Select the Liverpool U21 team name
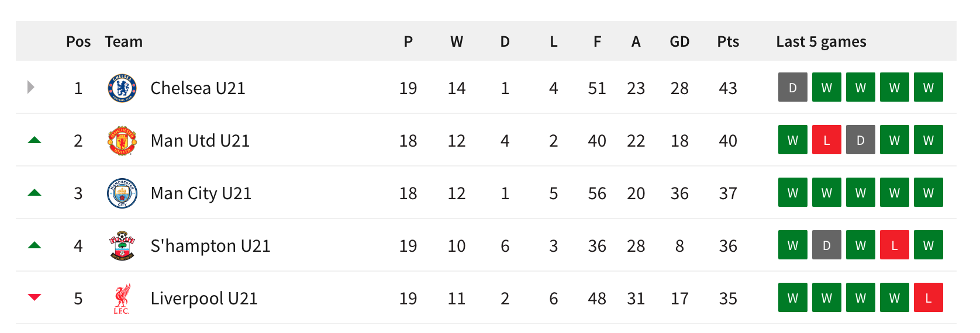 coord(204,299)
